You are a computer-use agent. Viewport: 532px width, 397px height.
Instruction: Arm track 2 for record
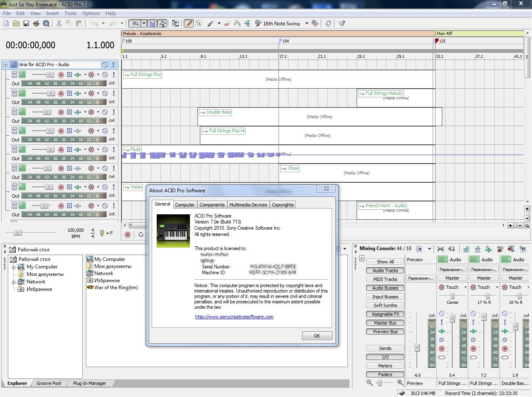click(61, 75)
